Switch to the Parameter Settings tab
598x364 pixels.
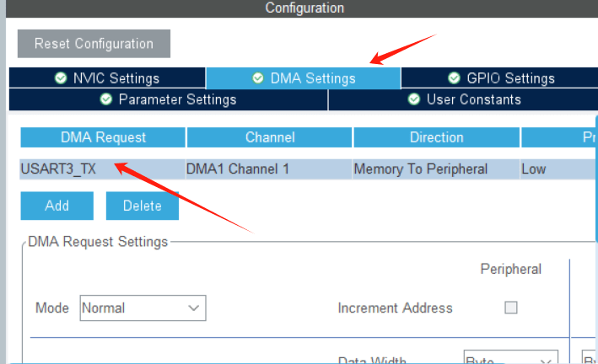coord(168,99)
